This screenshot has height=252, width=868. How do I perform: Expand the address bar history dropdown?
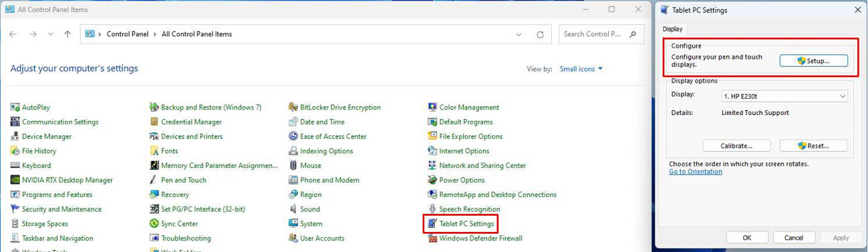point(519,34)
